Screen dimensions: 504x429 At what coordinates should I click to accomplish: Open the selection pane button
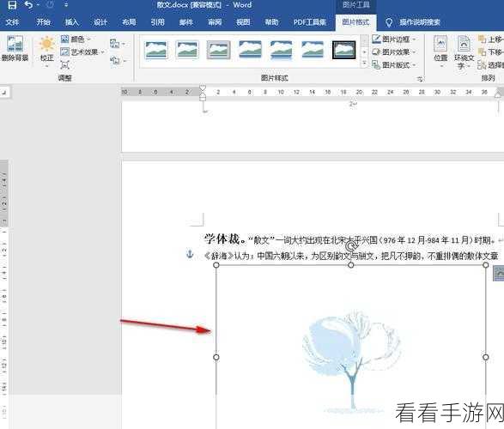pyautogui.click(x=490, y=65)
